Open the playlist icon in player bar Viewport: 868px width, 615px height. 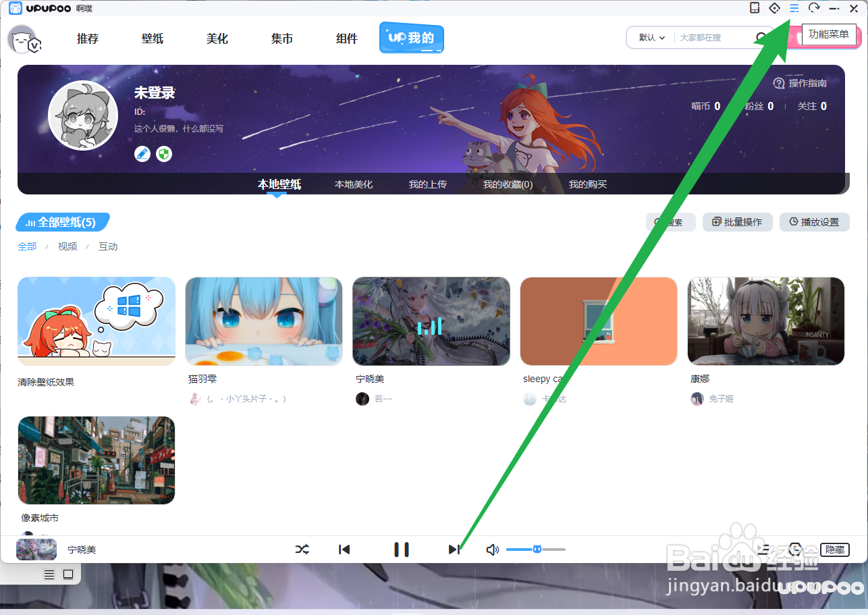tap(763, 550)
